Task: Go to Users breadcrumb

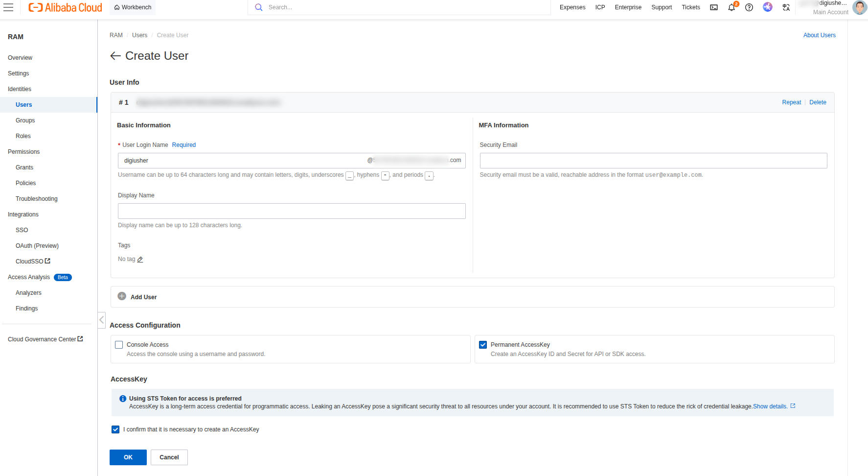Action: click(x=139, y=35)
